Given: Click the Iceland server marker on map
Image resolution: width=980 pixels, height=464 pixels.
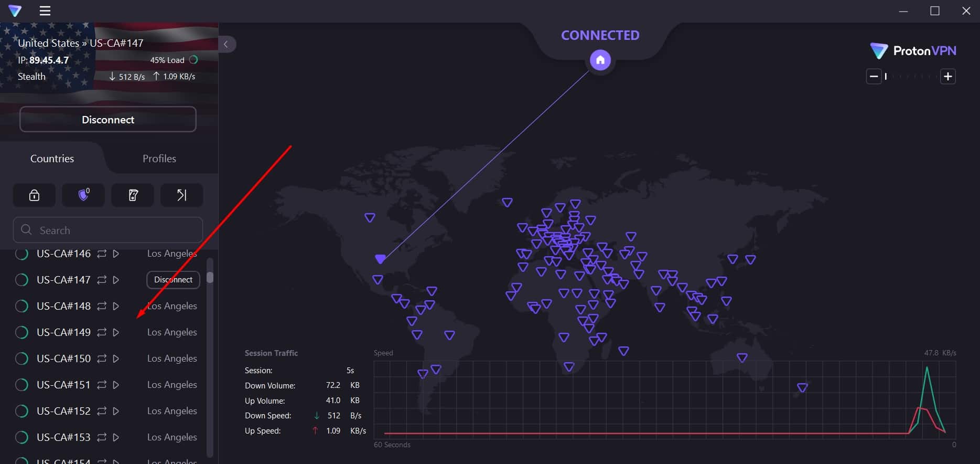Looking at the screenshot, I should pyautogui.click(x=507, y=202).
